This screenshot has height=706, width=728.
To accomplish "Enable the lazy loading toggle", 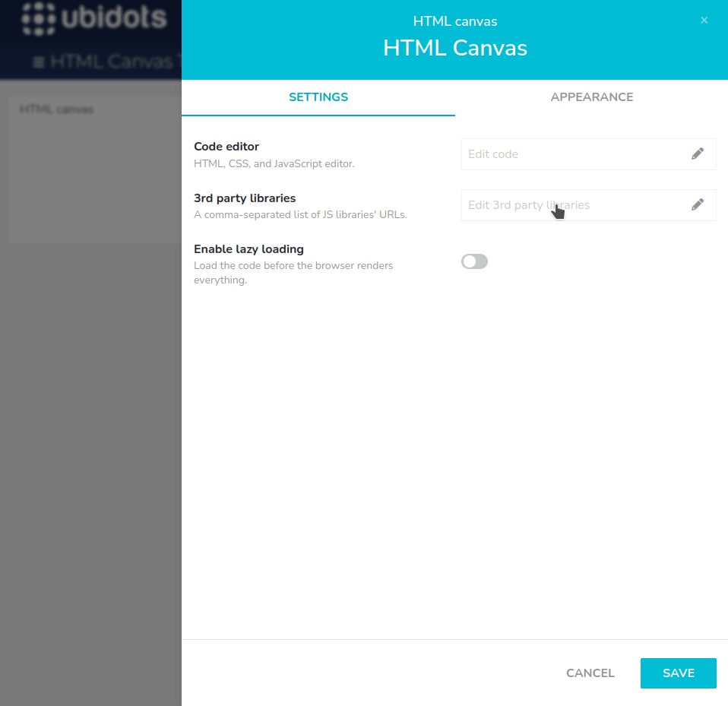I will (x=474, y=261).
